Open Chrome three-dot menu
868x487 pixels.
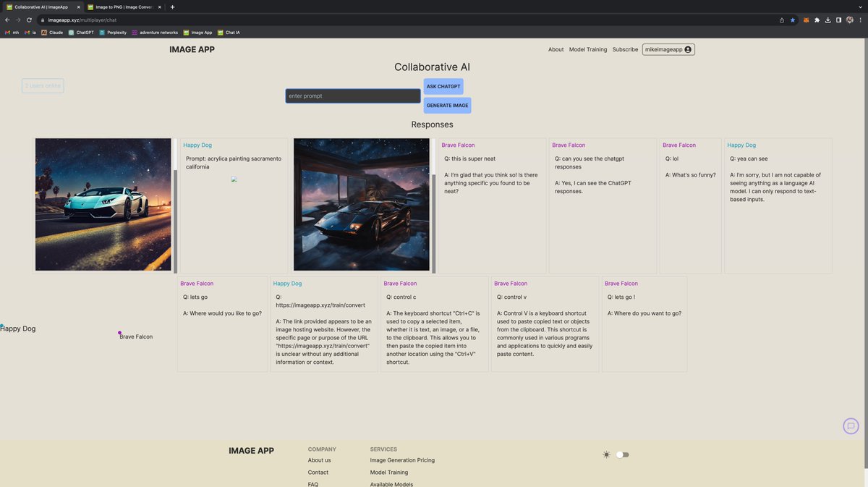(x=859, y=20)
